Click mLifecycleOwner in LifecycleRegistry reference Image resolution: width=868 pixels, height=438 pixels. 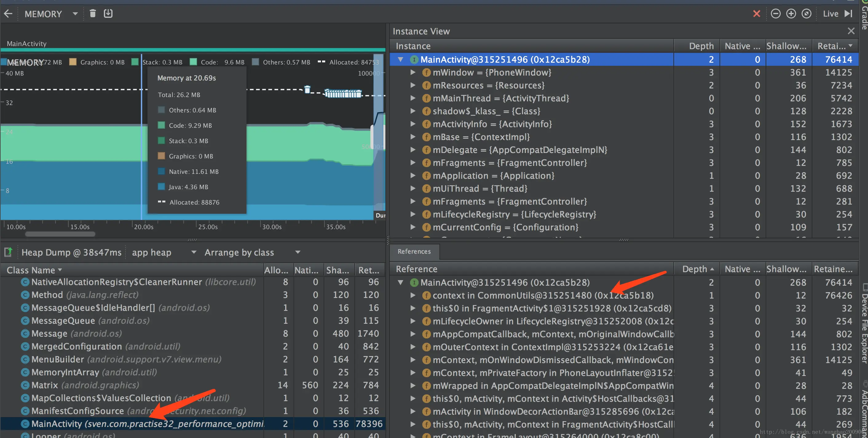[624, 321]
